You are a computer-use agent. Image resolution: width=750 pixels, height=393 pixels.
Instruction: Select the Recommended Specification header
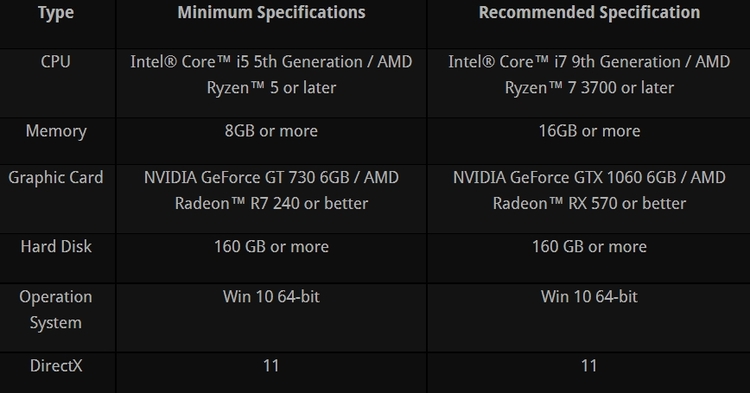(589, 12)
